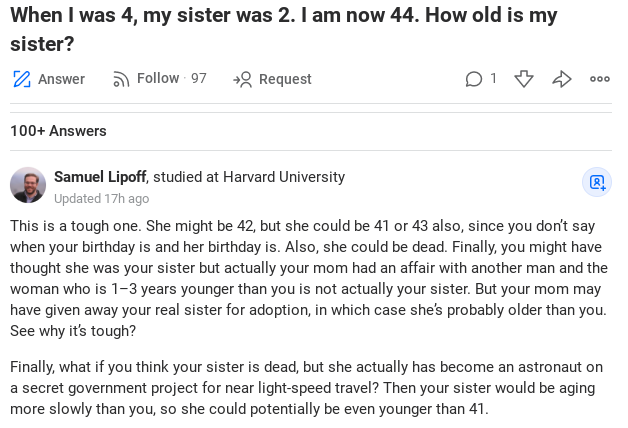Click the Request person-arrow icon
628x428 pixels.
click(242, 79)
